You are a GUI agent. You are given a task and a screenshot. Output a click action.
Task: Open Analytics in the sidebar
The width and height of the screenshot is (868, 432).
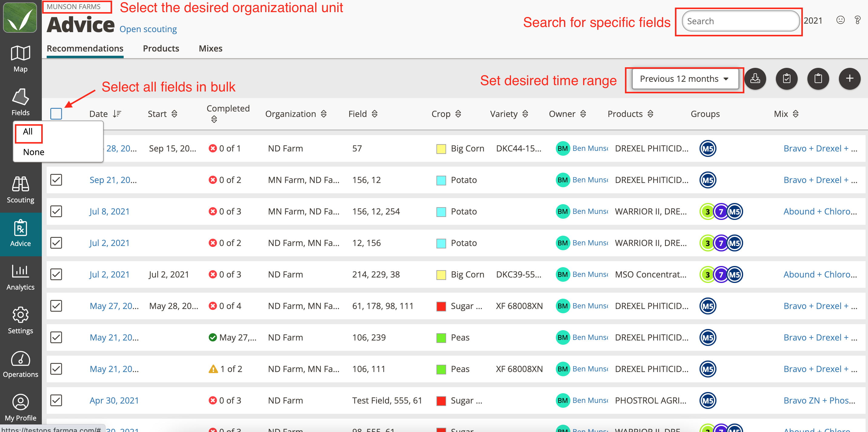21,277
